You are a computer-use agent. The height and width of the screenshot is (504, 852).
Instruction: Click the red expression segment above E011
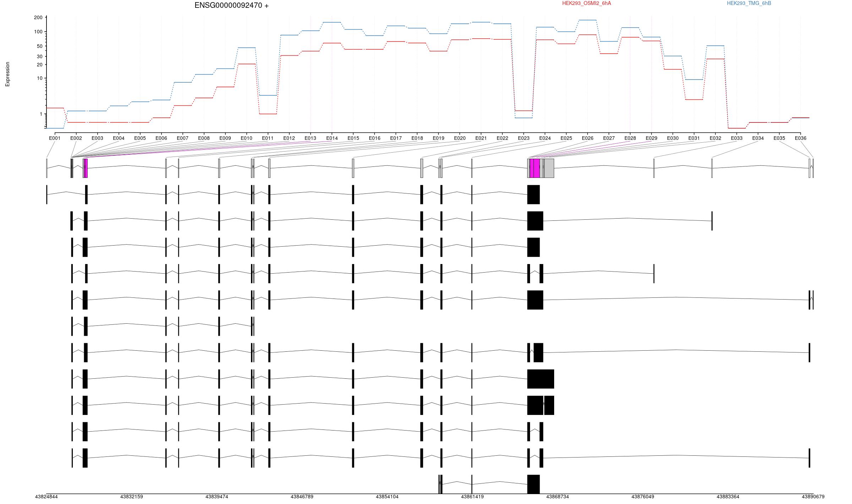point(268,114)
